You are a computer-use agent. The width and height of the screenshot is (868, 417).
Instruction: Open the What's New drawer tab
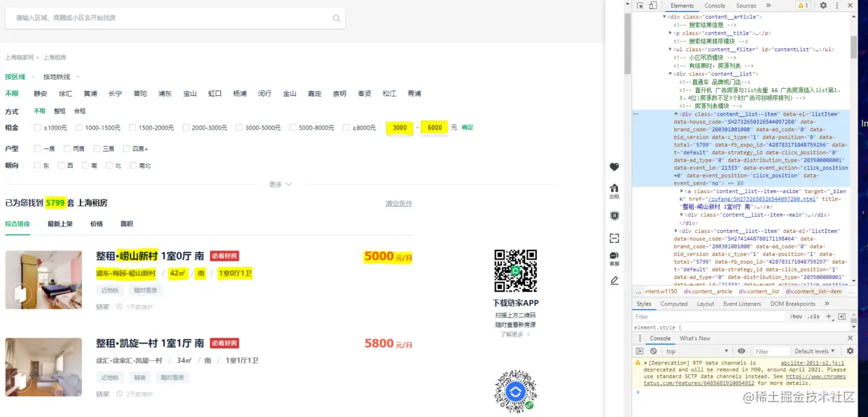(695, 338)
